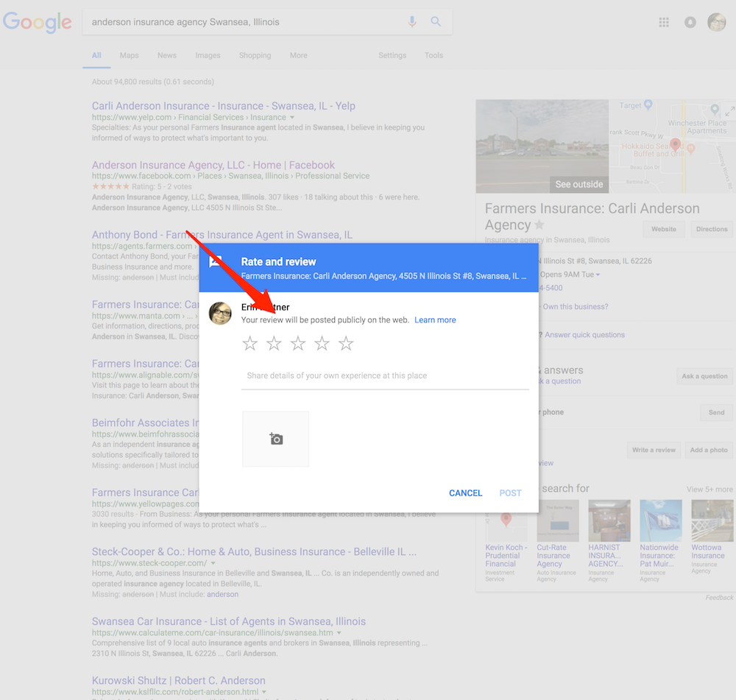Rate two stars in review dialog
Screen dimensions: 736x700
(274, 344)
